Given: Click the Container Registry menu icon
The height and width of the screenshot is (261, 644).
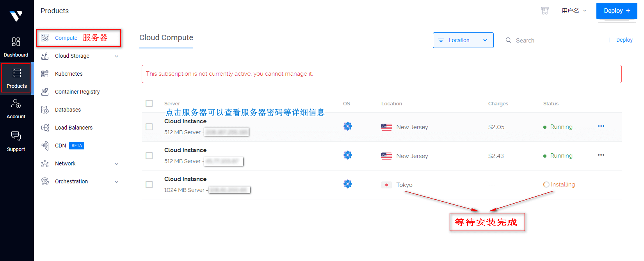Looking at the screenshot, I should [45, 92].
